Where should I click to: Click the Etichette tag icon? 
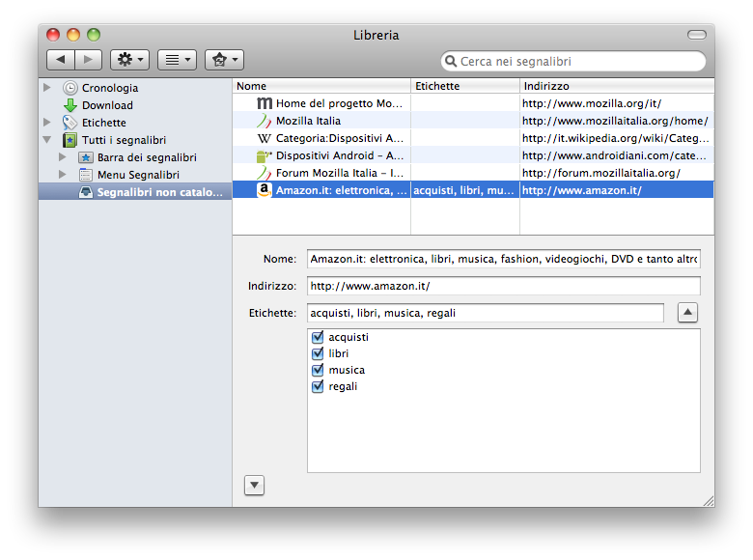click(x=70, y=123)
